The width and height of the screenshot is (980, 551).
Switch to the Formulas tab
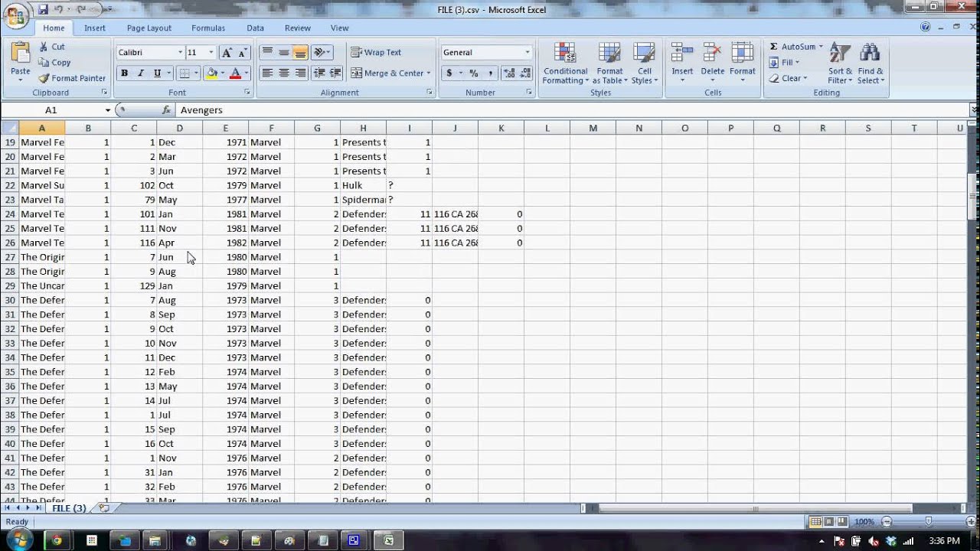(208, 28)
